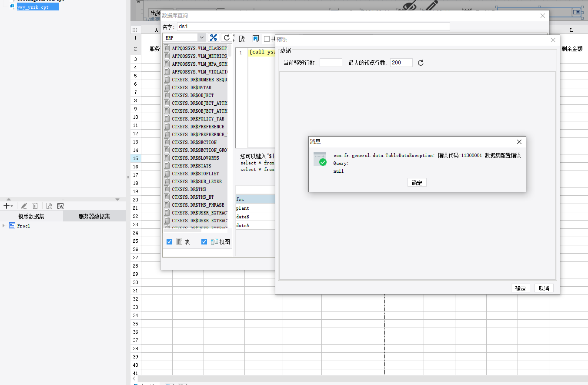The height and width of the screenshot is (385, 588).
Task: Collapse the dataset panel with the up triangle
Action: tap(9, 199)
